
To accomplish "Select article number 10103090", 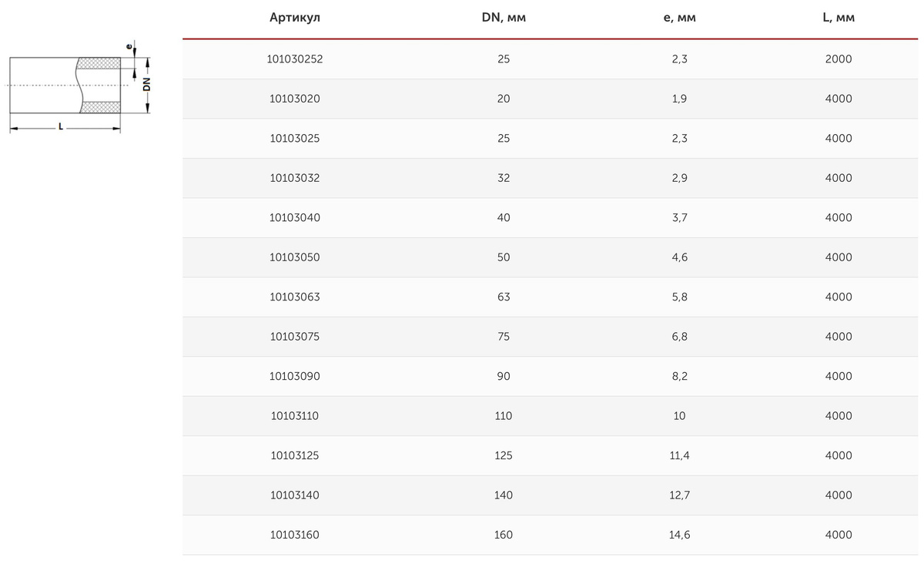I will [x=295, y=376].
